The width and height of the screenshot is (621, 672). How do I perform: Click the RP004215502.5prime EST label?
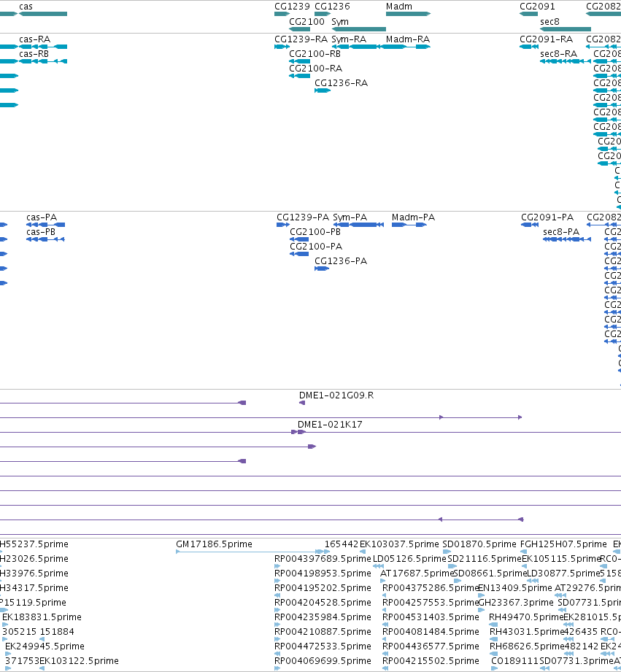tap(431, 661)
